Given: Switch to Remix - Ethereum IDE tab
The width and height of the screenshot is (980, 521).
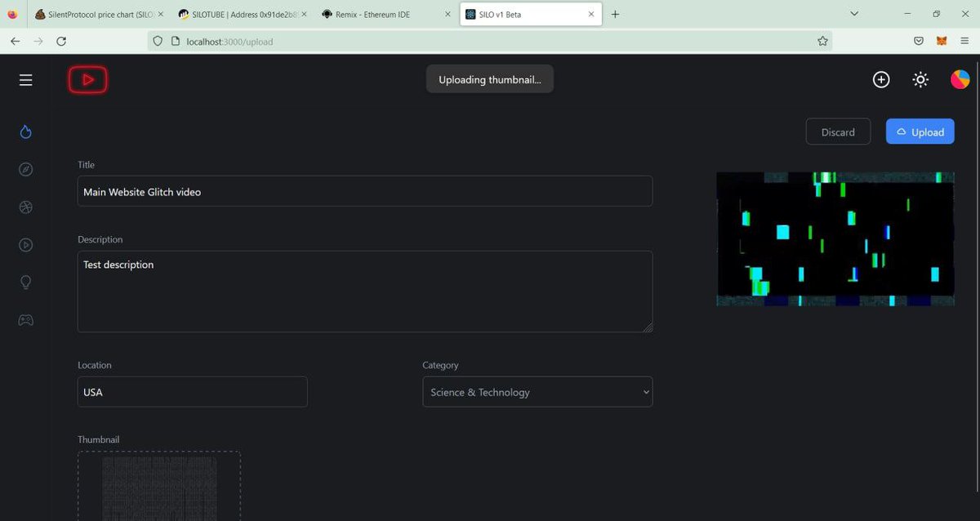Looking at the screenshot, I should tap(385, 14).
